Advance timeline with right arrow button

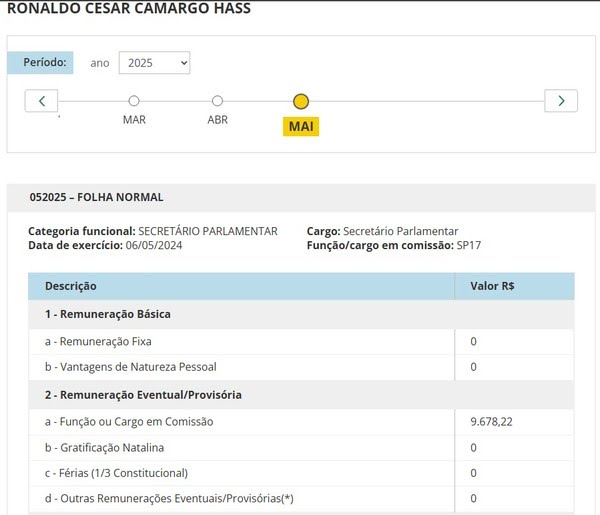(561, 101)
